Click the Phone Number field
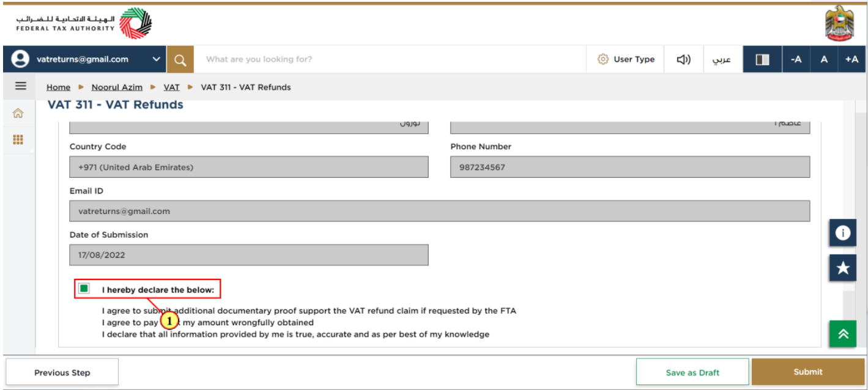Screen dimensions: 868x390 [630, 167]
